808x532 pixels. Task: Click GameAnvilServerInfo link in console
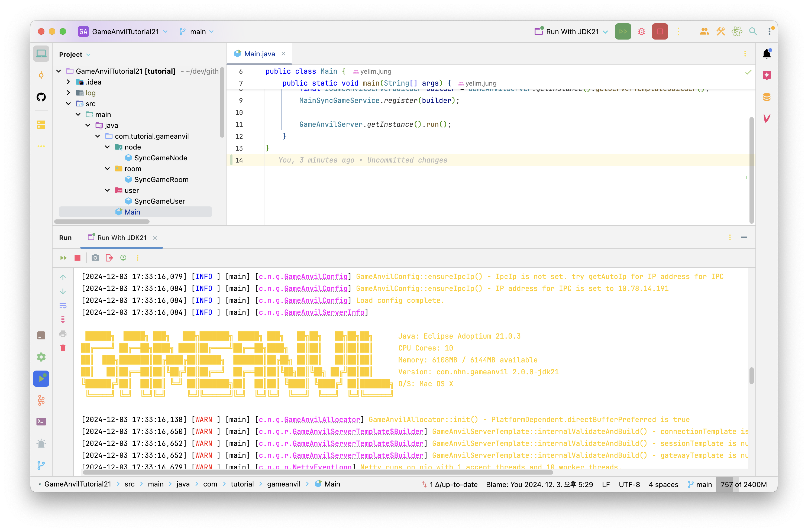point(324,313)
